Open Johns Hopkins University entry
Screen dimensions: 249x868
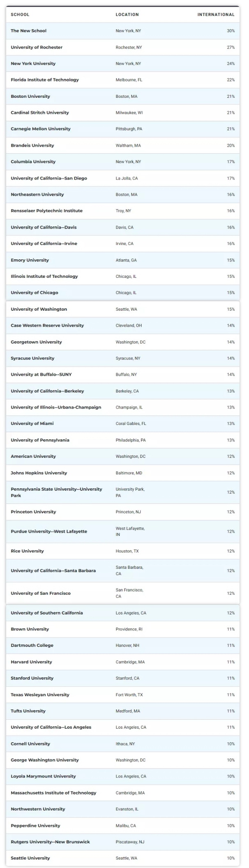tap(39, 473)
